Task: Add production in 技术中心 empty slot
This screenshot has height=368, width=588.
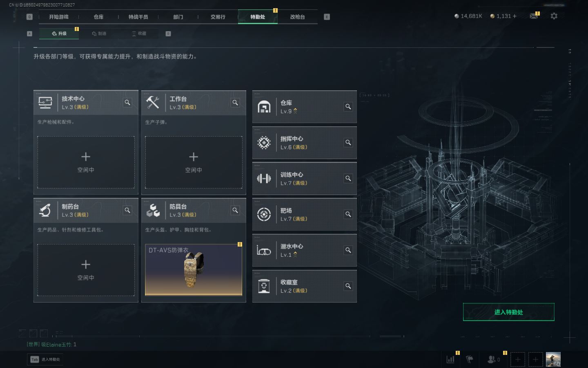Action: 86,162
